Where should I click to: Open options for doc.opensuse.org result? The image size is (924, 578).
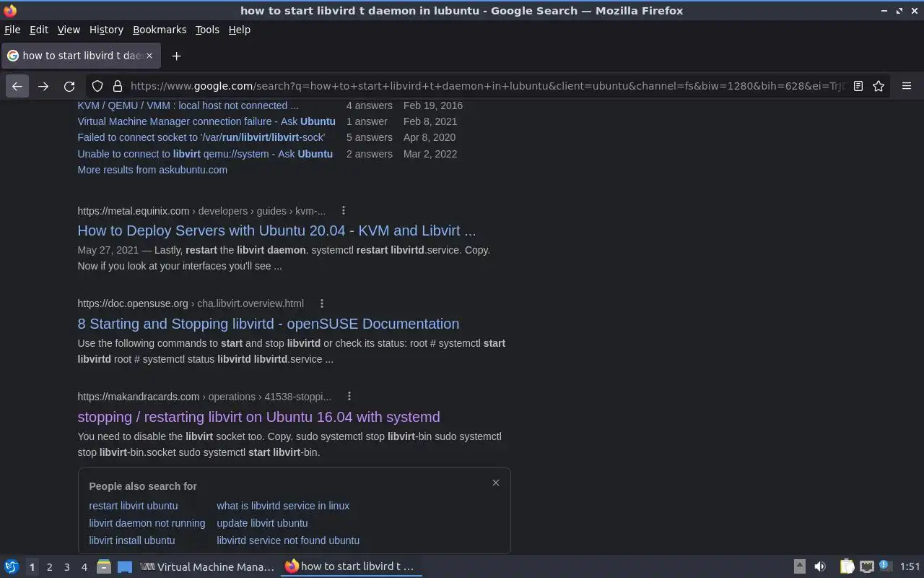point(322,303)
